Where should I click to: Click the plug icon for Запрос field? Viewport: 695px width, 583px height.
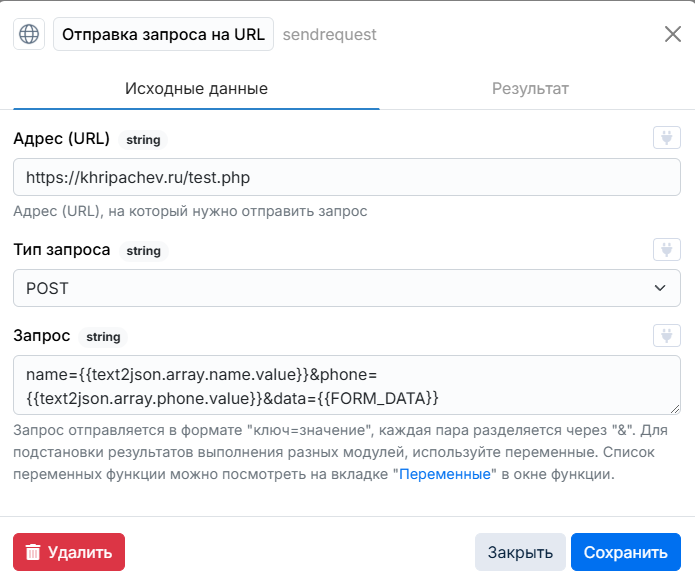pyautogui.click(x=667, y=335)
